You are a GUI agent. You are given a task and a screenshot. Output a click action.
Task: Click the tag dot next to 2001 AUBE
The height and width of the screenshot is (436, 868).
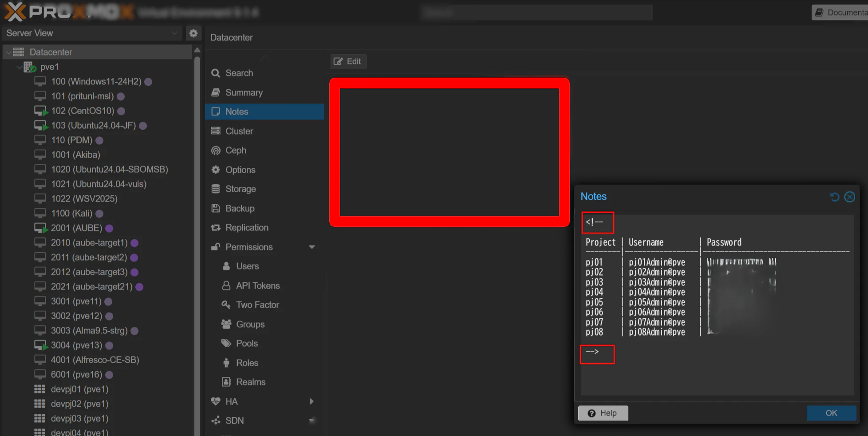tap(109, 228)
